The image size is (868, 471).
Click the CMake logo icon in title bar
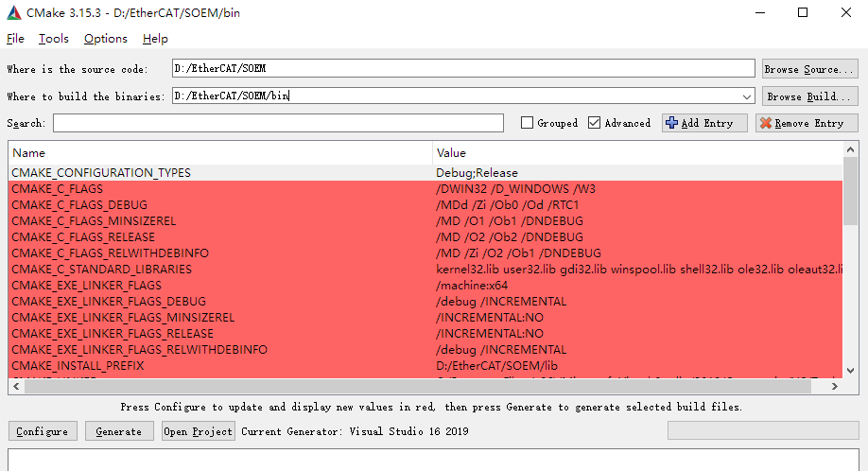pos(14,12)
